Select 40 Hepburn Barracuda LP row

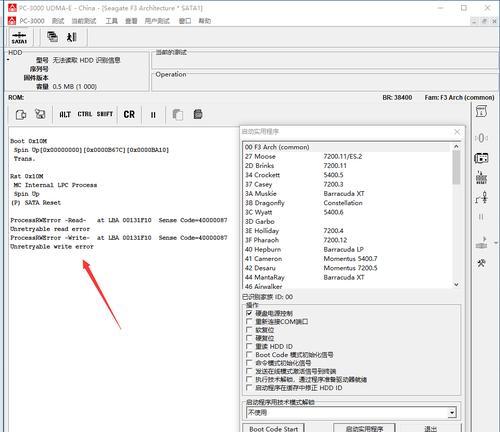[347, 249]
